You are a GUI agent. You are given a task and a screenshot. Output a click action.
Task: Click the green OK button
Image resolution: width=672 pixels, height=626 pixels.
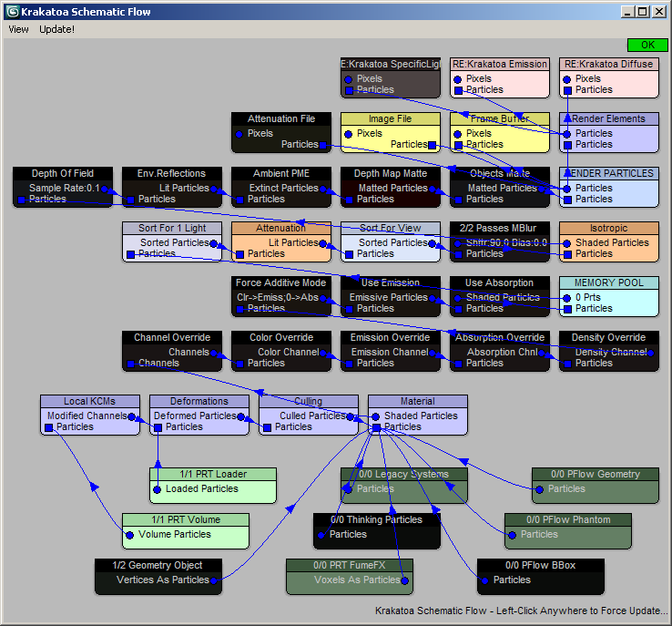tap(647, 45)
